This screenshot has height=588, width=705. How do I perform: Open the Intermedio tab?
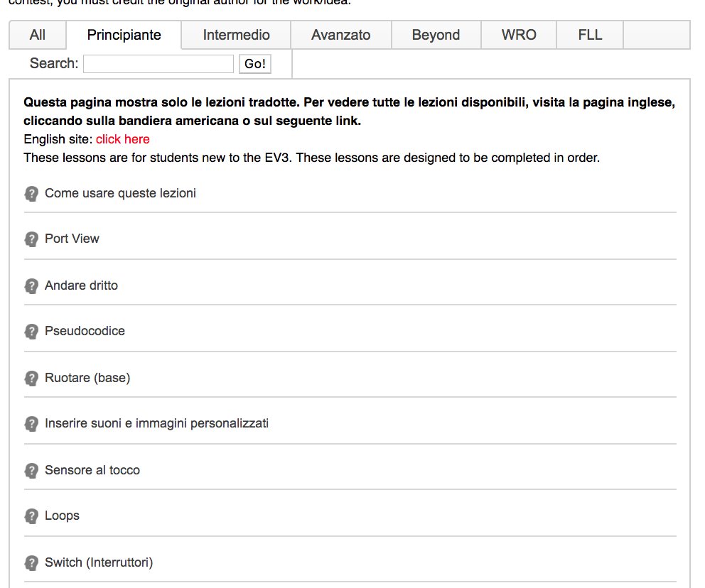point(236,35)
